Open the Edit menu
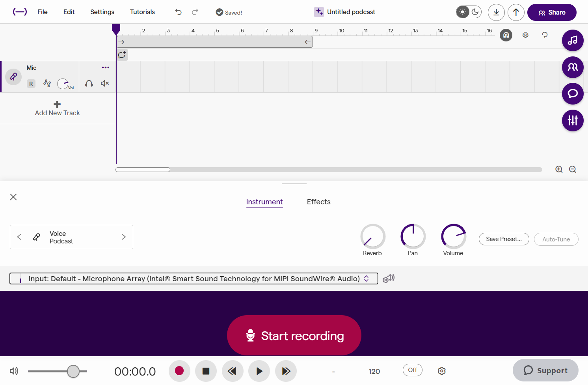This screenshot has width=588, height=385. tap(69, 12)
